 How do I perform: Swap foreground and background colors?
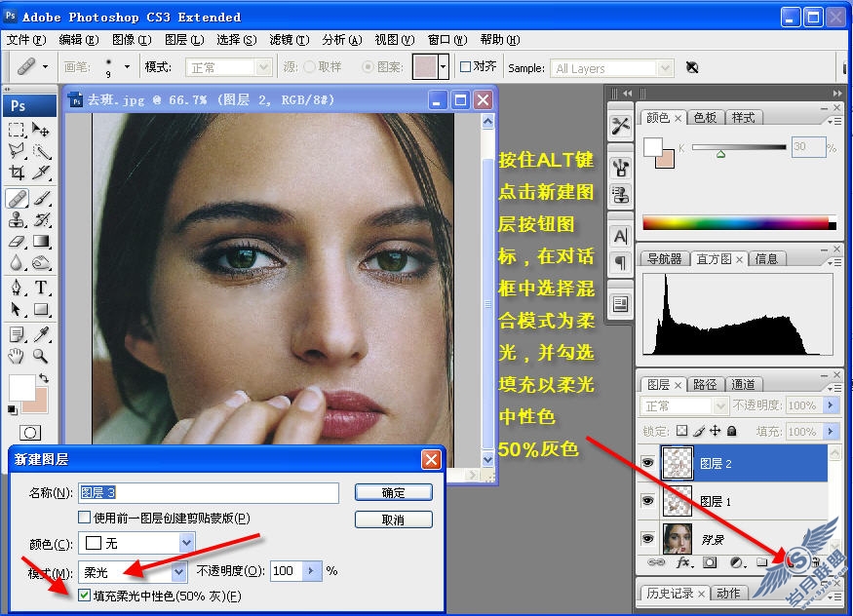tap(44, 377)
